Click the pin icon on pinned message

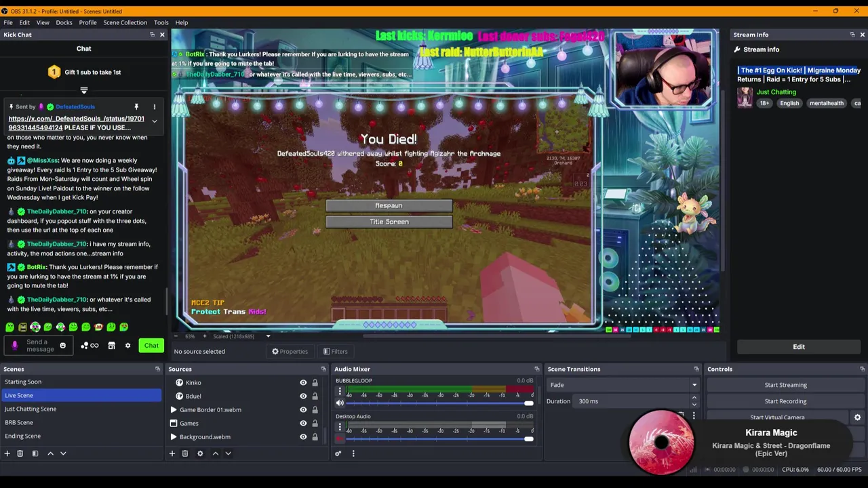pyautogui.click(x=136, y=107)
